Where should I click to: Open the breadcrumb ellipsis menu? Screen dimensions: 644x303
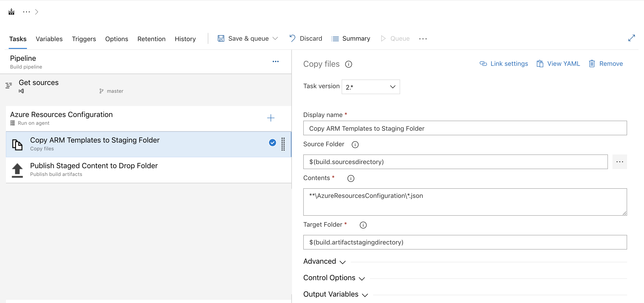pyautogui.click(x=26, y=12)
